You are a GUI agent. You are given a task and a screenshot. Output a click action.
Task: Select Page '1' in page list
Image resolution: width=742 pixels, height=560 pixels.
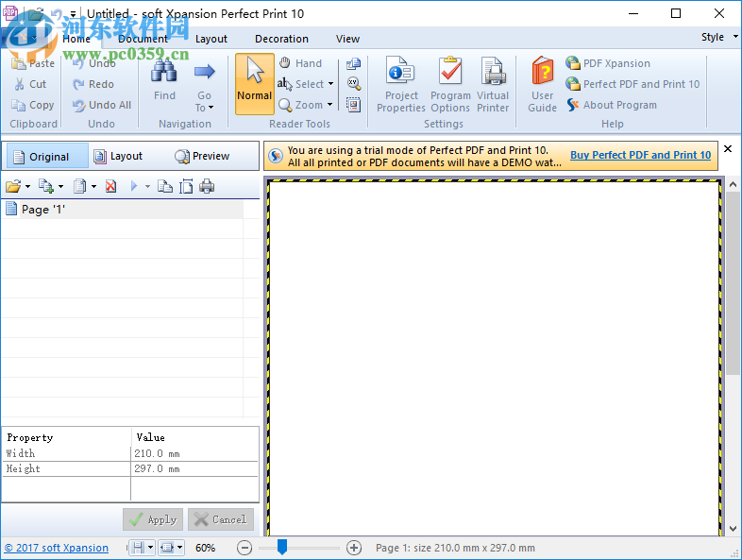[x=123, y=210]
